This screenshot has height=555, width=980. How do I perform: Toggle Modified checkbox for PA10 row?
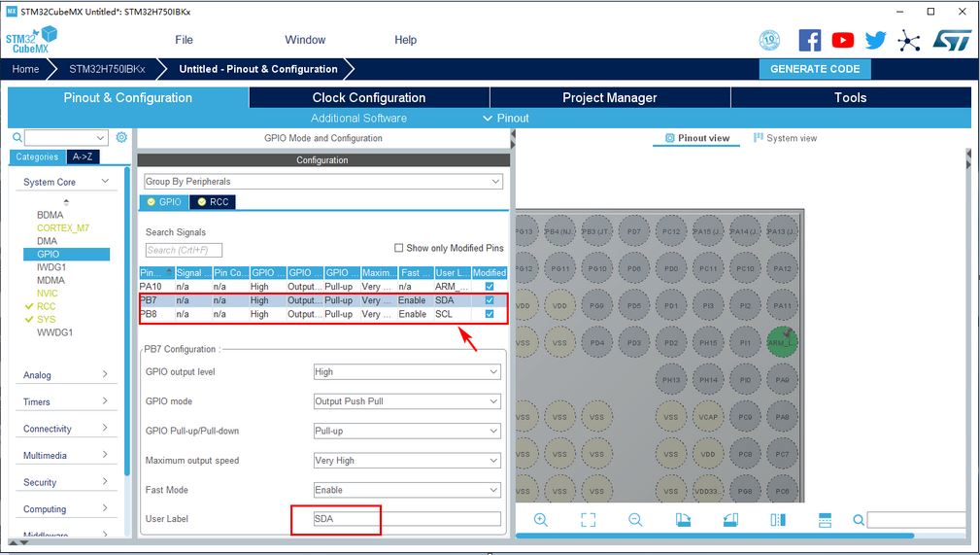click(x=490, y=287)
